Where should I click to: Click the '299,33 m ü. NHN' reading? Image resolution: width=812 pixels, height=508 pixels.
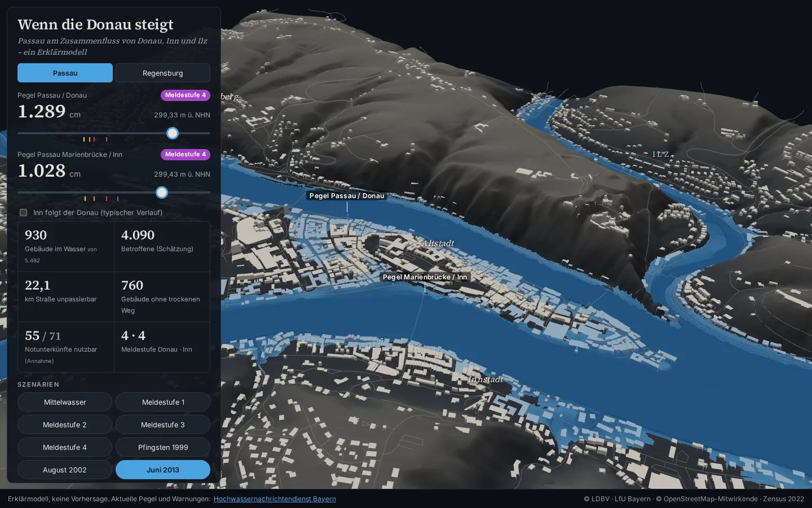click(182, 115)
